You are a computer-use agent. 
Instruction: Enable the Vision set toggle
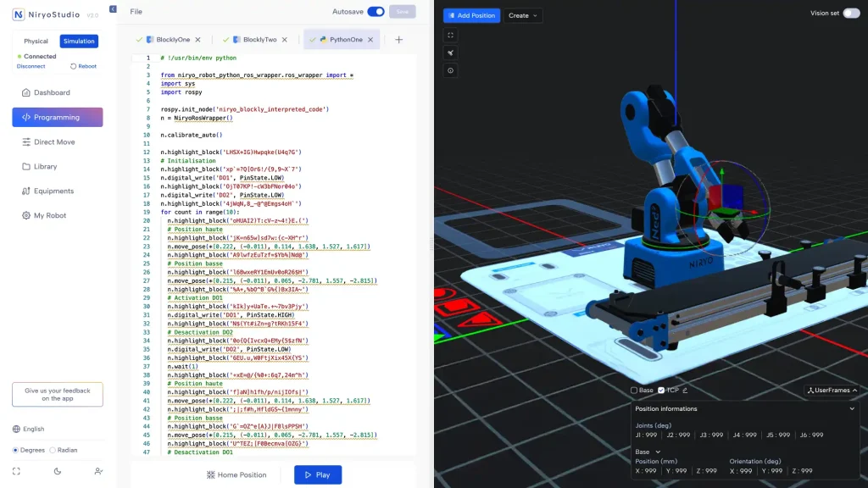[x=850, y=14]
